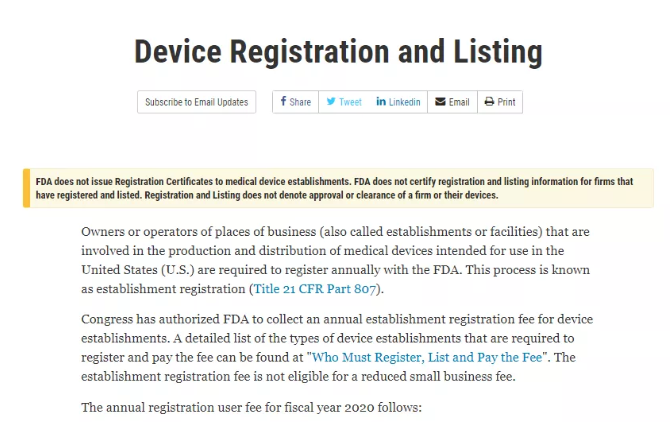670x443 pixels.
Task: Click the orange accent bar on notice banner
Action: [x=26, y=188]
